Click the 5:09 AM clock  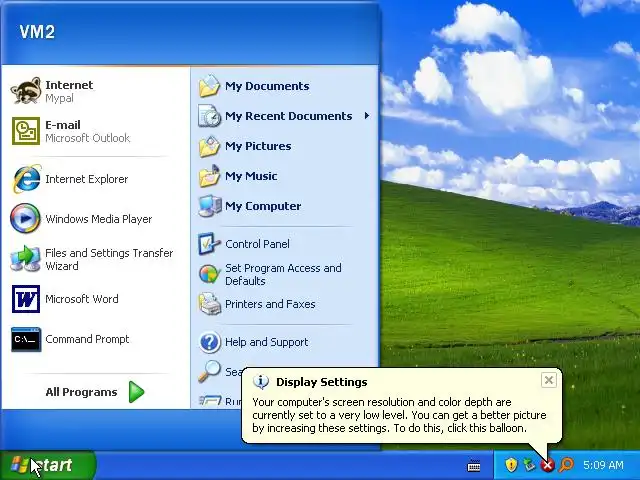point(603,465)
